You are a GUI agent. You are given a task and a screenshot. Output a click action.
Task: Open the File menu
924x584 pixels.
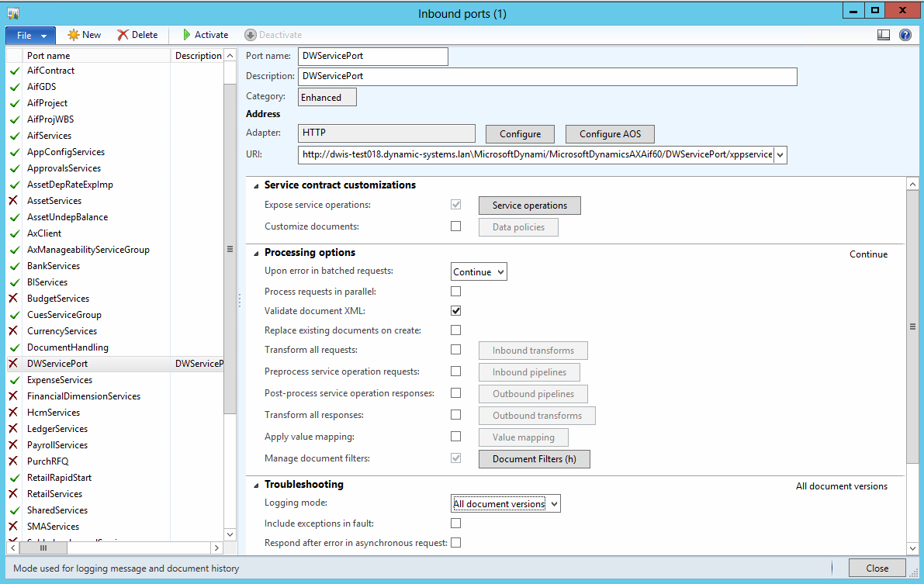click(x=30, y=35)
